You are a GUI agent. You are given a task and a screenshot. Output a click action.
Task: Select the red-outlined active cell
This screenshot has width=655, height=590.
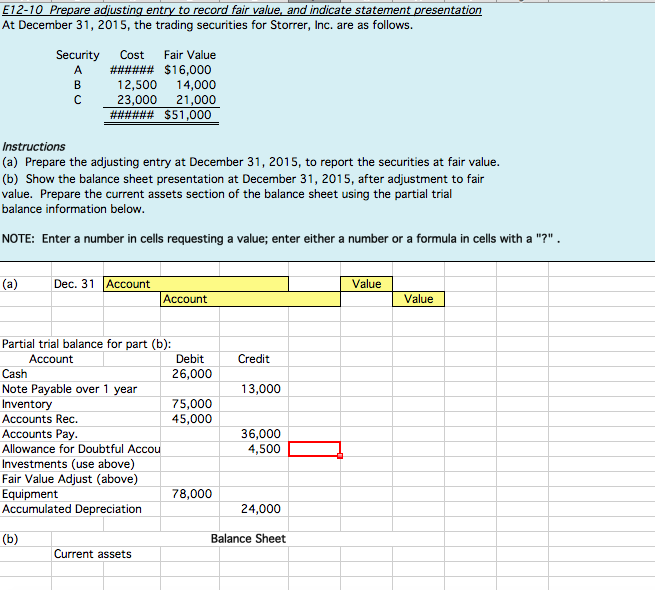[x=315, y=449]
